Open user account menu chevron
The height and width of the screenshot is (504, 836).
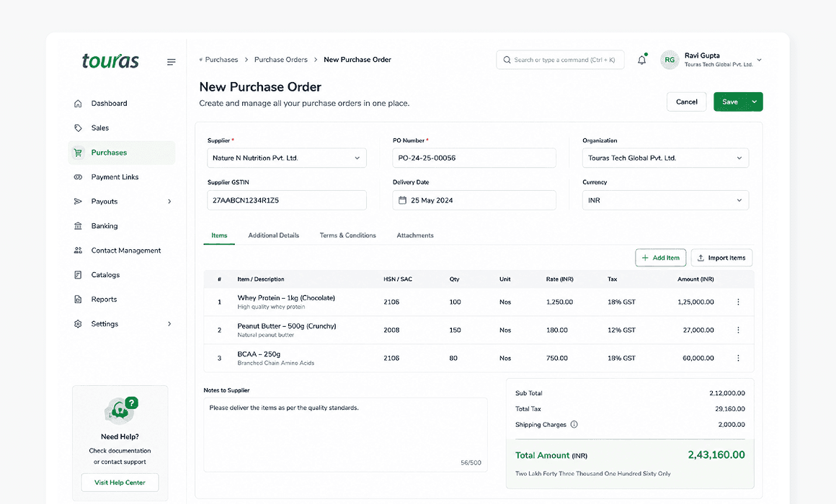pyautogui.click(x=759, y=60)
